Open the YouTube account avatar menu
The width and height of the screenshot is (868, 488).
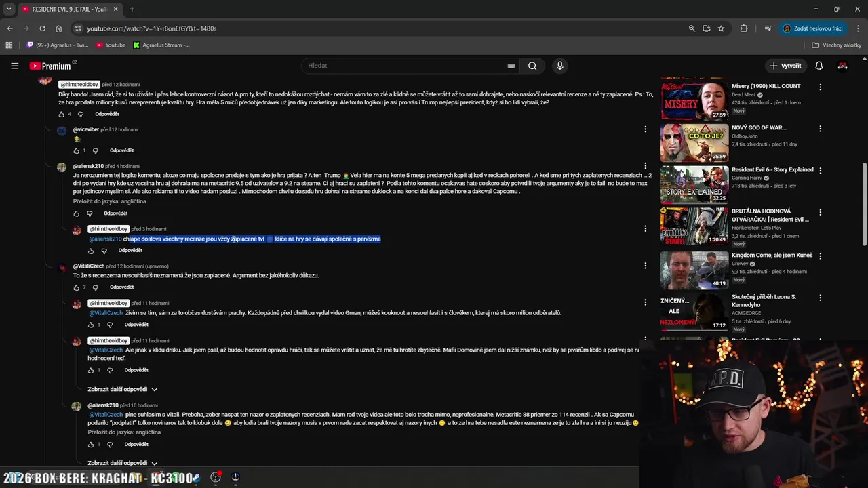pyautogui.click(x=843, y=66)
